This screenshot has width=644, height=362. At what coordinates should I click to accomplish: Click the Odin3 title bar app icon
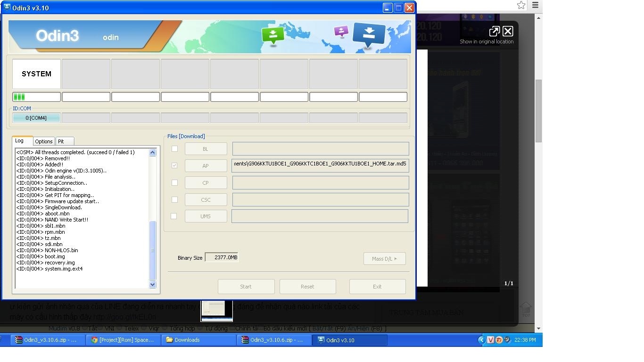click(7, 8)
